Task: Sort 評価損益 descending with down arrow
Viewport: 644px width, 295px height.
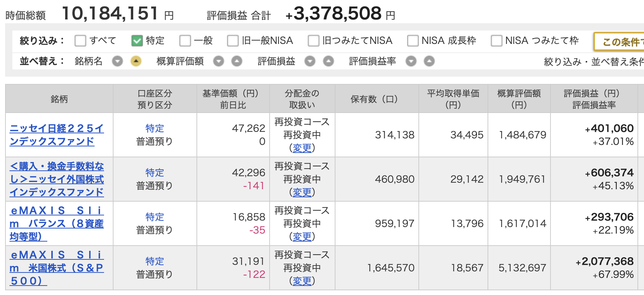Action: point(310,61)
